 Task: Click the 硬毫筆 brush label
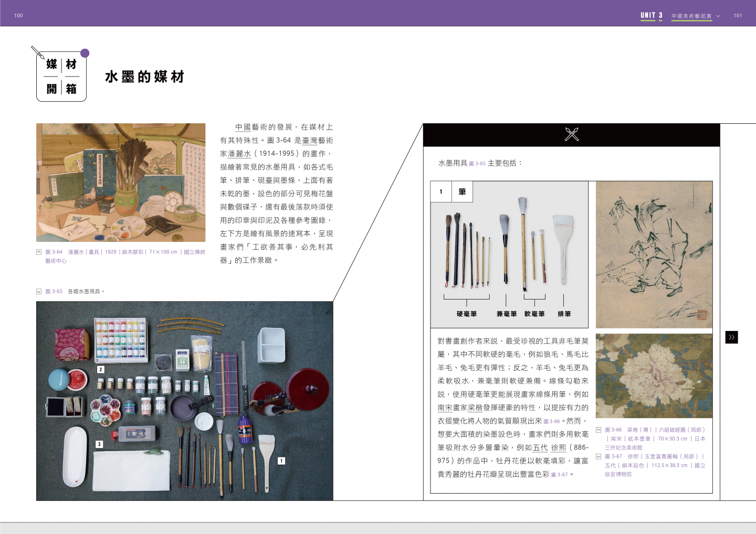pyautogui.click(x=466, y=314)
